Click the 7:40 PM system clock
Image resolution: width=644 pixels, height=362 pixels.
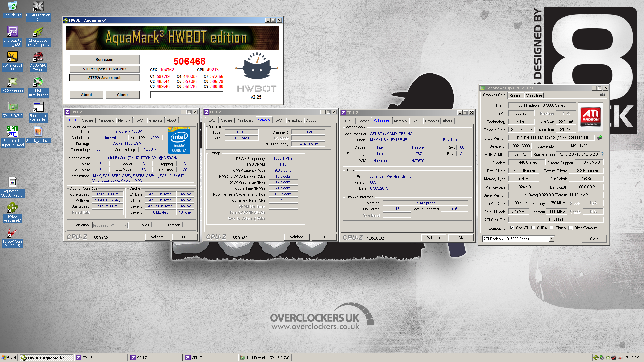click(632, 358)
